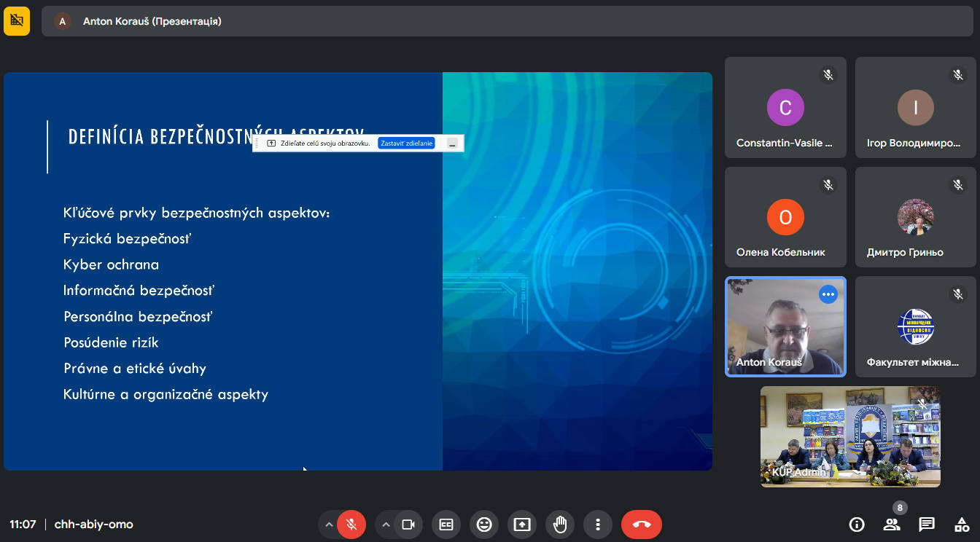
Task: Click the present screen icon
Action: pyautogui.click(x=522, y=525)
